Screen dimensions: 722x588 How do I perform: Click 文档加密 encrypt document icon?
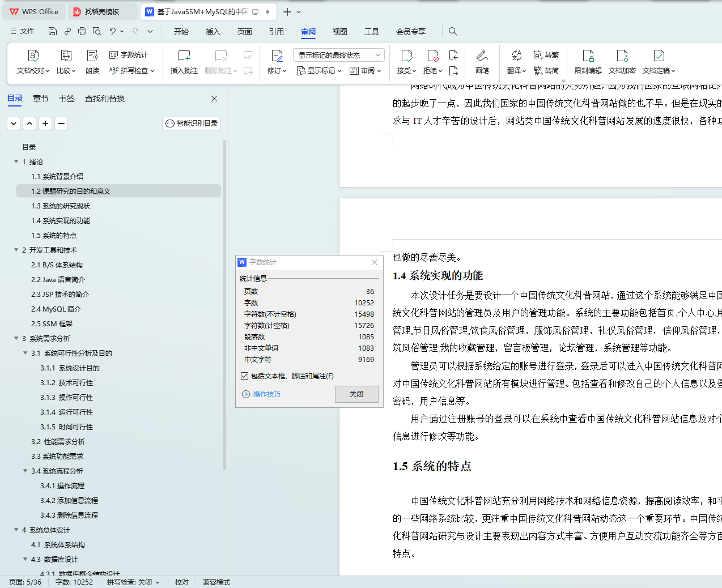[x=622, y=56]
